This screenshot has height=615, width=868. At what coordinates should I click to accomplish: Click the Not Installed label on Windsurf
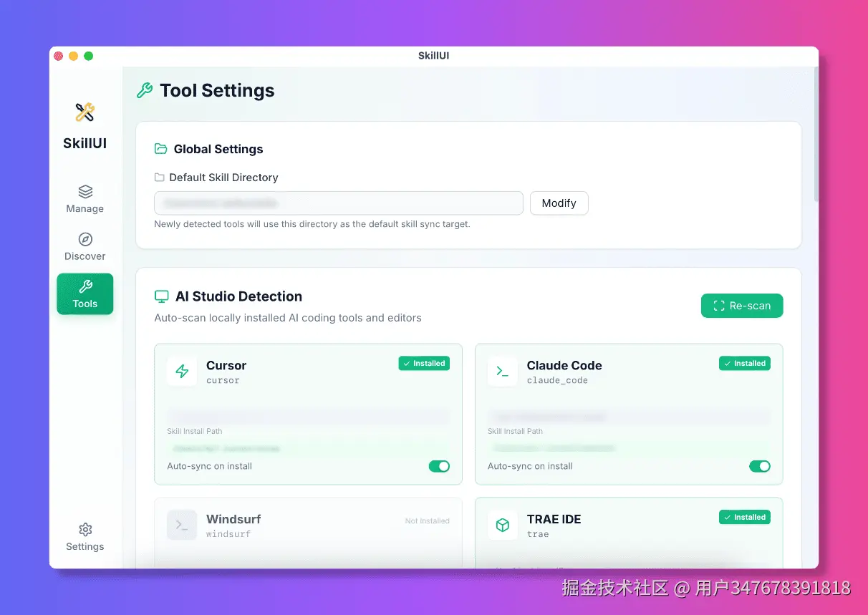point(428,521)
